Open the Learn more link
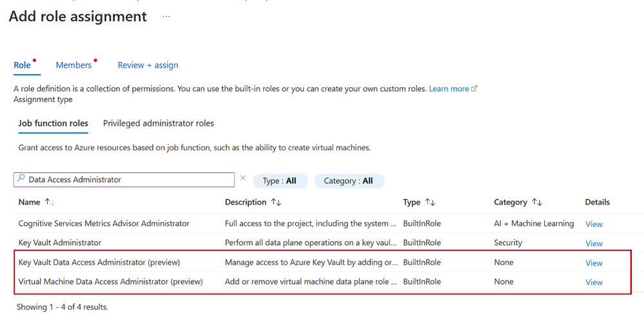The image size is (644, 320). coord(449,89)
